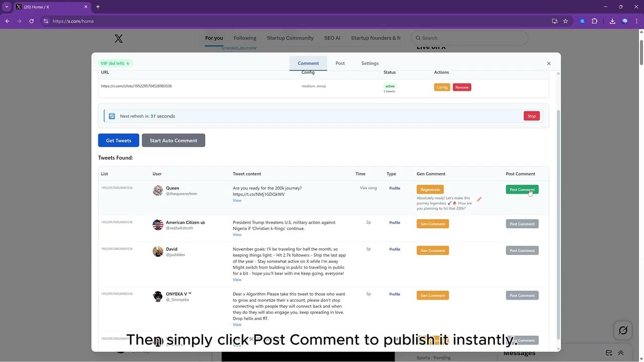644x362 pixels.
Task: Click the edit pencil next to generated comment
Action: [x=479, y=200]
